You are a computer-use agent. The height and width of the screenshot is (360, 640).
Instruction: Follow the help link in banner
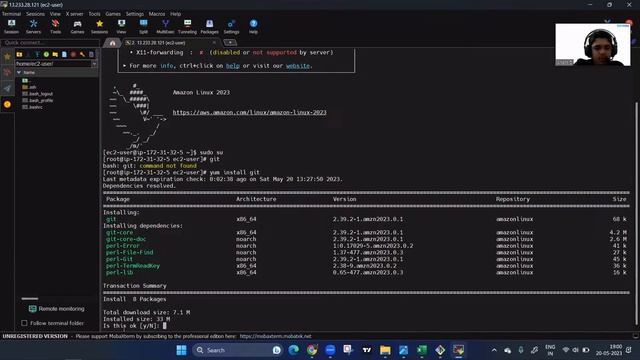[x=233, y=66]
